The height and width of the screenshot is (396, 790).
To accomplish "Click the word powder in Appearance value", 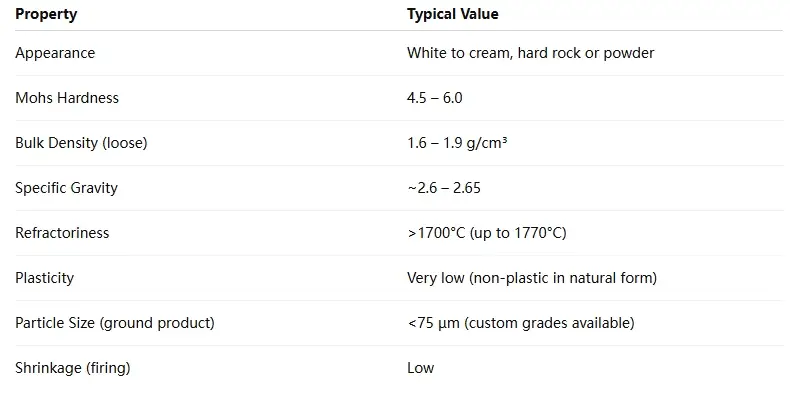I will coord(629,53).
